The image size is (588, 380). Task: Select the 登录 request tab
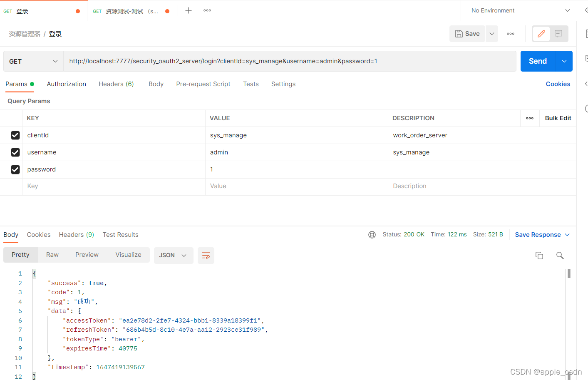[x=44, y=11]
